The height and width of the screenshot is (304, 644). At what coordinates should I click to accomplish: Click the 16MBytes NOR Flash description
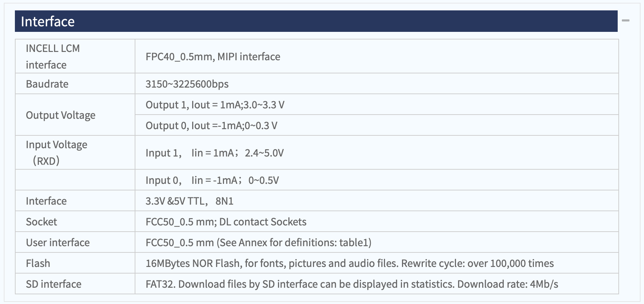[350, 263]
